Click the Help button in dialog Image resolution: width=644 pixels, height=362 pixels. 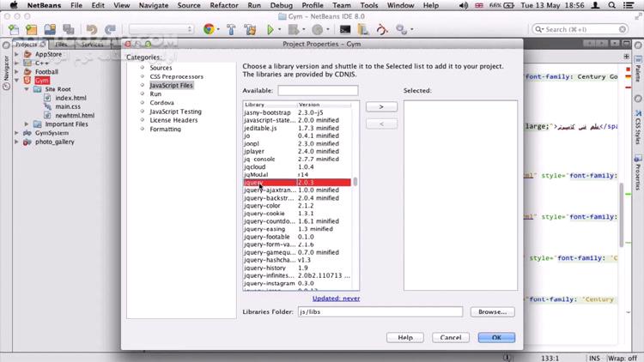[x=405, y=337]
